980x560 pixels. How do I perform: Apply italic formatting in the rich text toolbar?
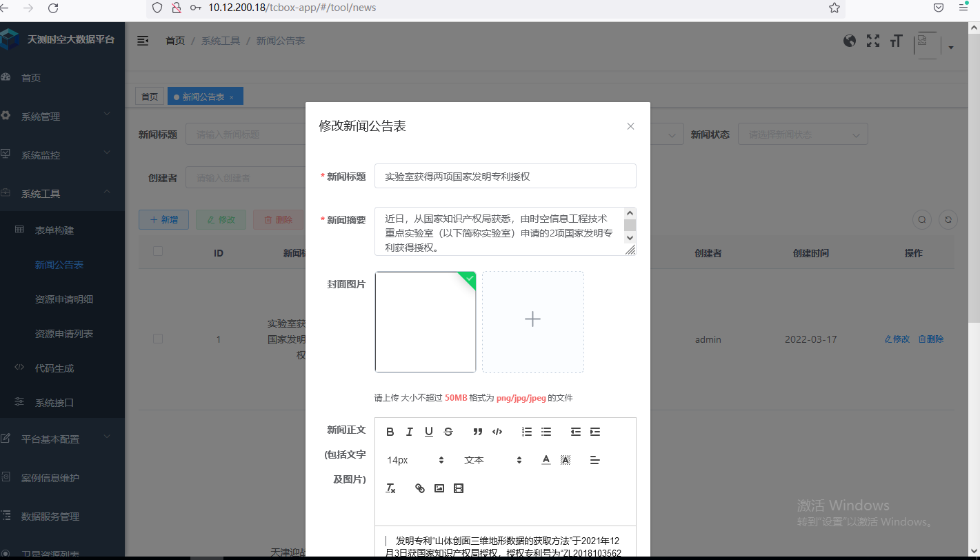click(409, 431)
